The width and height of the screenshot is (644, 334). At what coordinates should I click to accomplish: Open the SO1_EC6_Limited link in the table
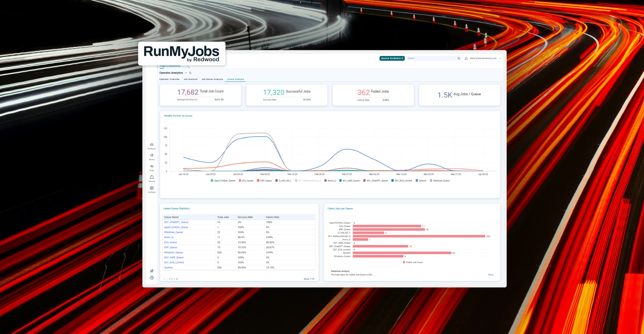coord(174,262)
